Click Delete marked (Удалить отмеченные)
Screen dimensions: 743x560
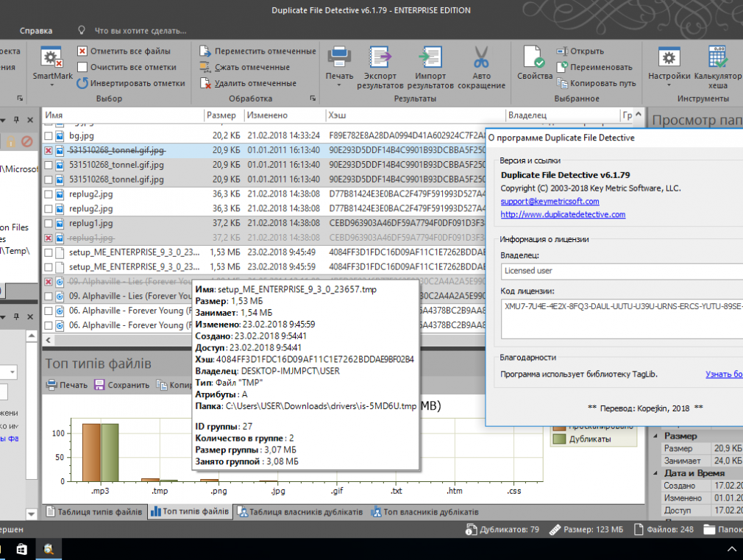click(248, 83)
